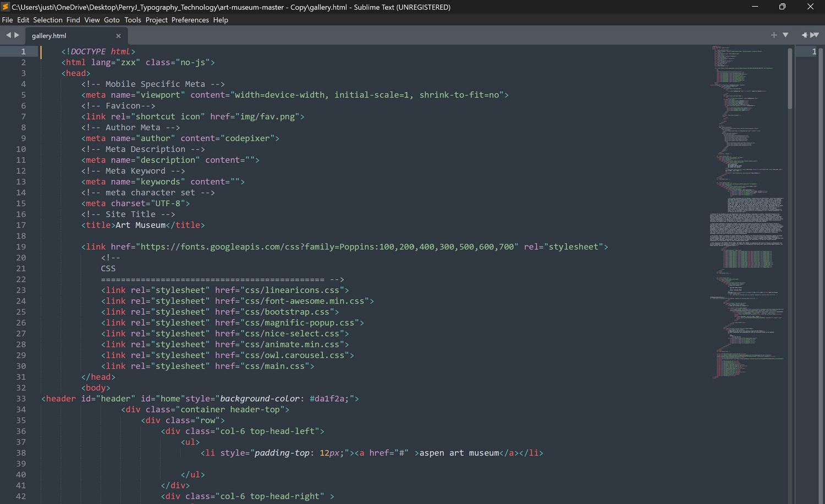The height and width of the screenshot is (504, 825).
Task: Open the Find menu
Action: pos(73,20)
